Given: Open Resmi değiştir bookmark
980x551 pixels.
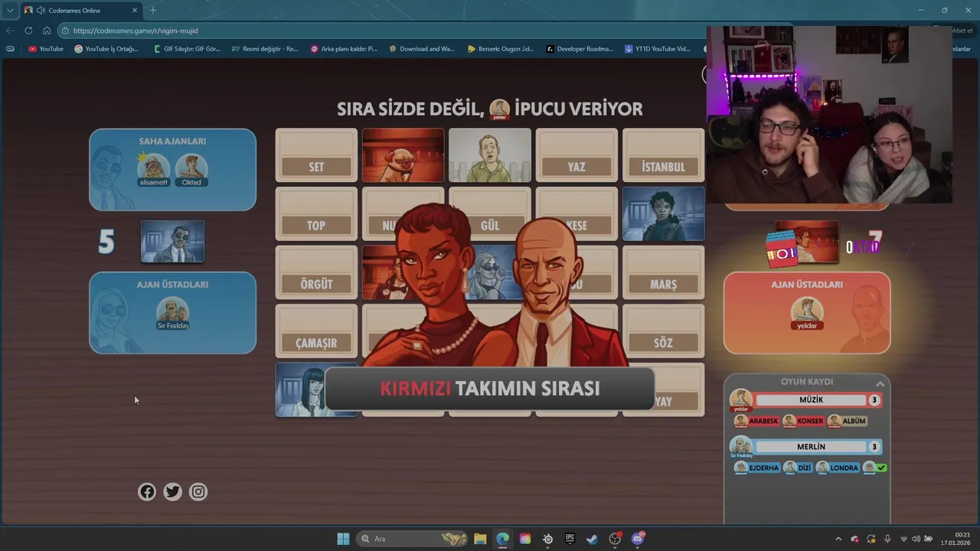Looking at the screenshot, I should [265, 49].
